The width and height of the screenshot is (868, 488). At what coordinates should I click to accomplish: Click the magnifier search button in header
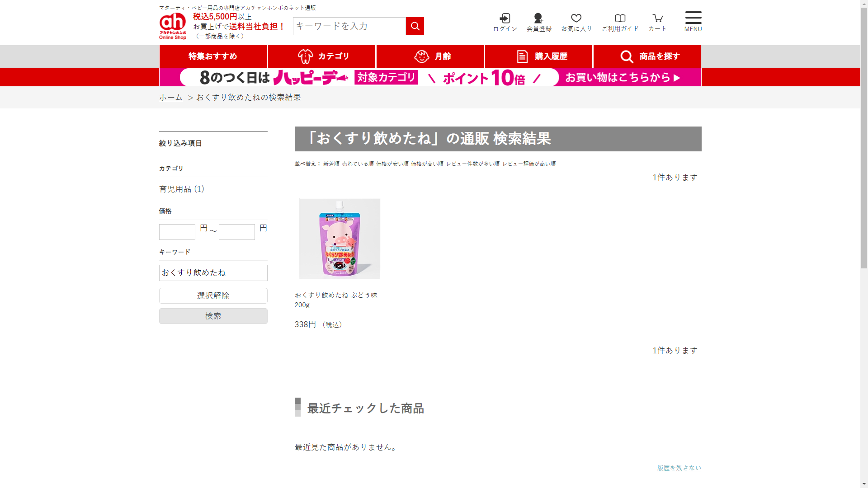[415, 26]
